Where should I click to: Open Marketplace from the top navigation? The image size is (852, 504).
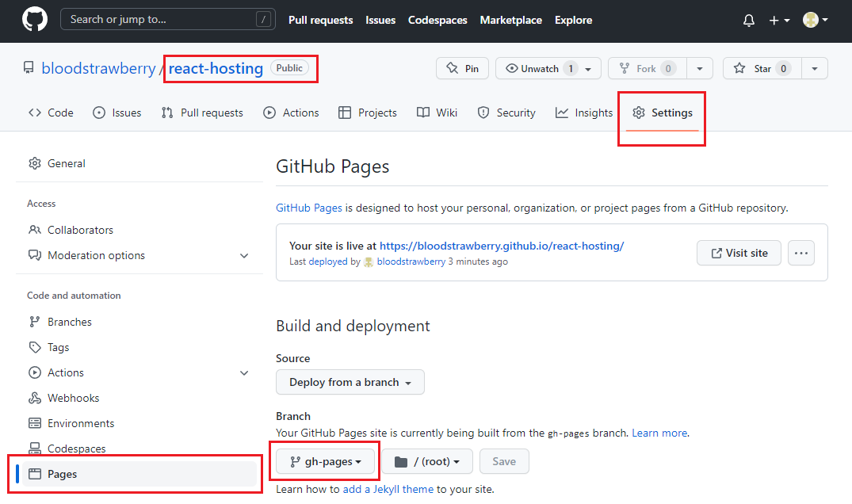click(x=510, y=20)
